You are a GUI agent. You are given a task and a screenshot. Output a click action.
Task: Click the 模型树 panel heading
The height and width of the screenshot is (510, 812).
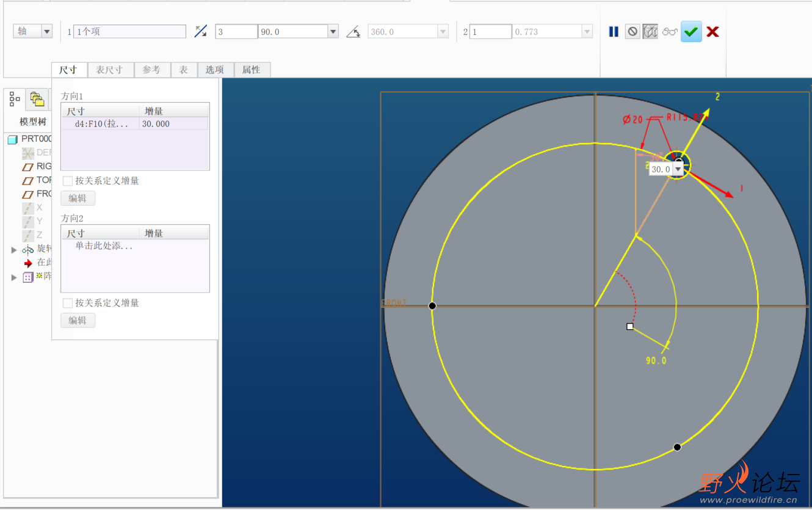[33, 122]
